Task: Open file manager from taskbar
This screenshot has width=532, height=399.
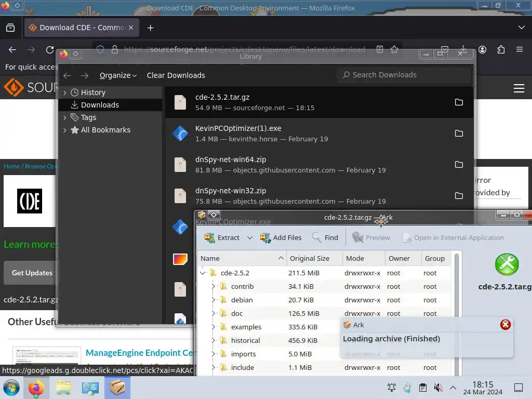Action: click(63, 388)
